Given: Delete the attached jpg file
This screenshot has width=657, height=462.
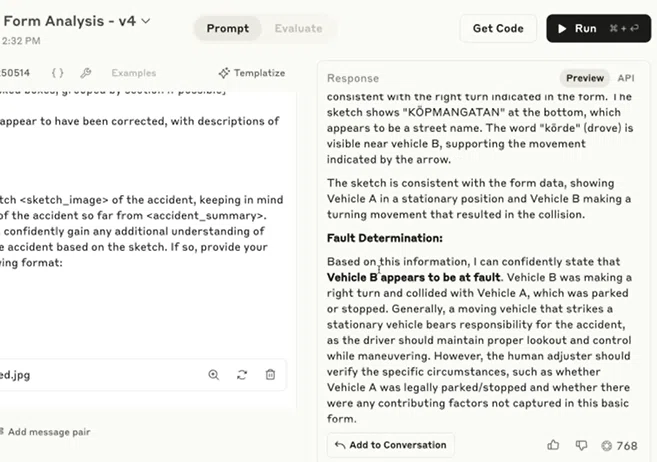Looking at the screenshot, I should click(270, 374).
